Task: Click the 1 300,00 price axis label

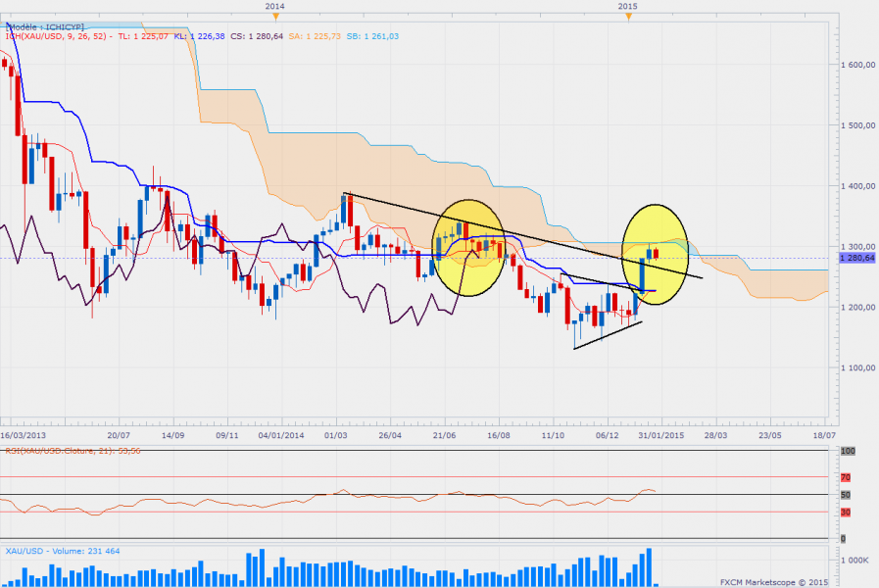Action: click(857, 247)
